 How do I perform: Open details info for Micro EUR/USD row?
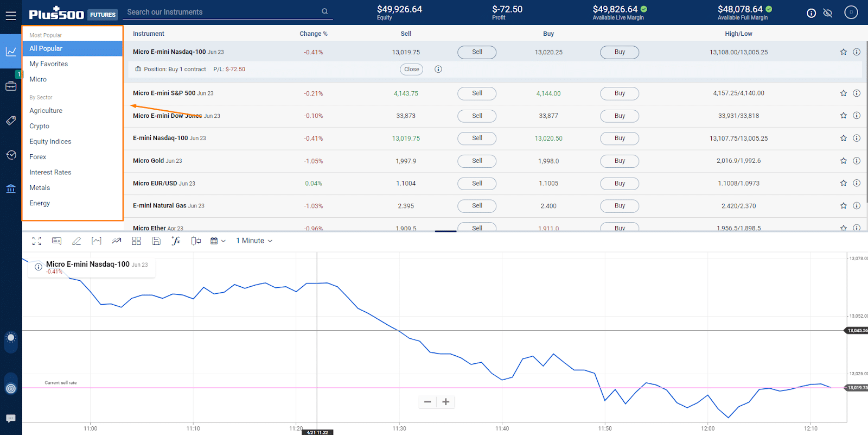click(857, 184)
